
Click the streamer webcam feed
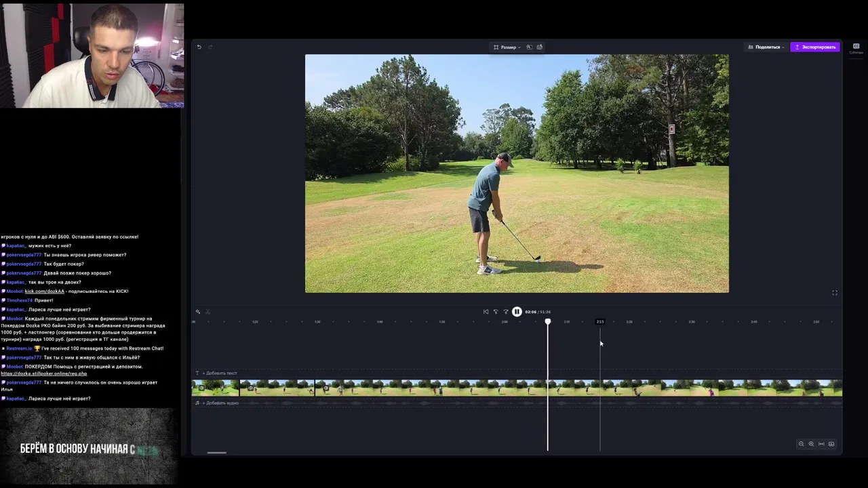coord(92,54)
